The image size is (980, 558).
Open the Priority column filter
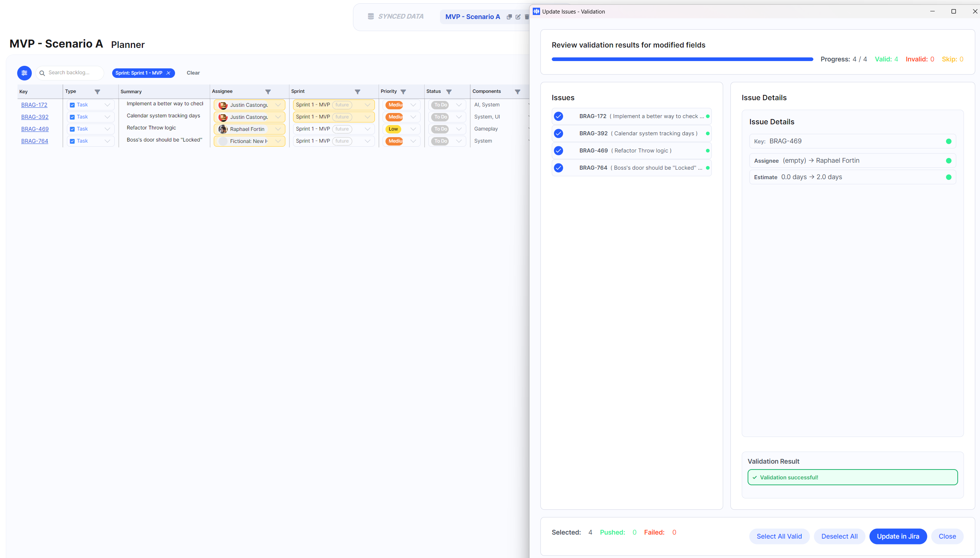[x=403, y=91]
